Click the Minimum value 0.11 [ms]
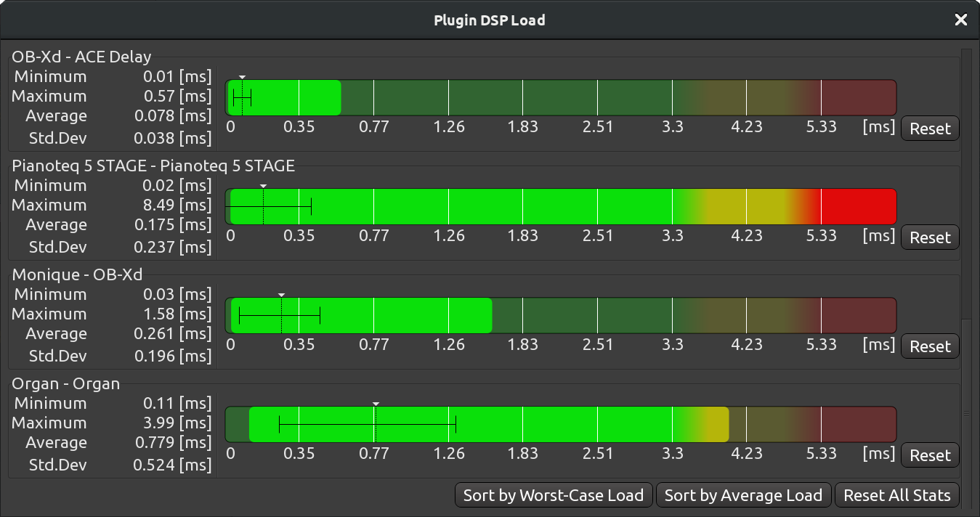 click(177, 404)
